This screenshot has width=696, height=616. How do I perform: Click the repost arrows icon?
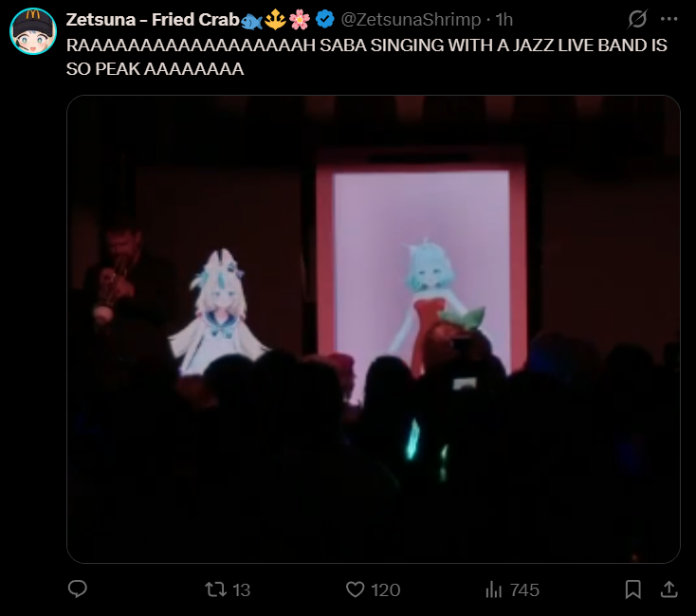click(216, 589)
